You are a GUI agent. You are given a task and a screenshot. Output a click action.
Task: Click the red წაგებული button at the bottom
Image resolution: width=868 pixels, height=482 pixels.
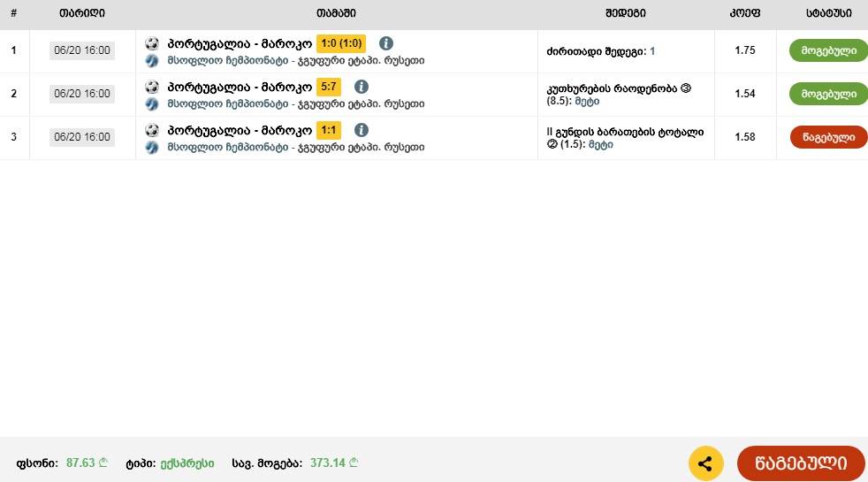[x=801, y=463]
